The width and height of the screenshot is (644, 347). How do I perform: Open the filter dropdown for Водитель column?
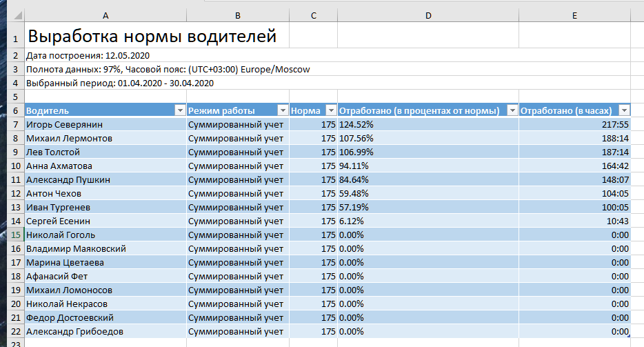pyautogui.click(x=180, y=111)
